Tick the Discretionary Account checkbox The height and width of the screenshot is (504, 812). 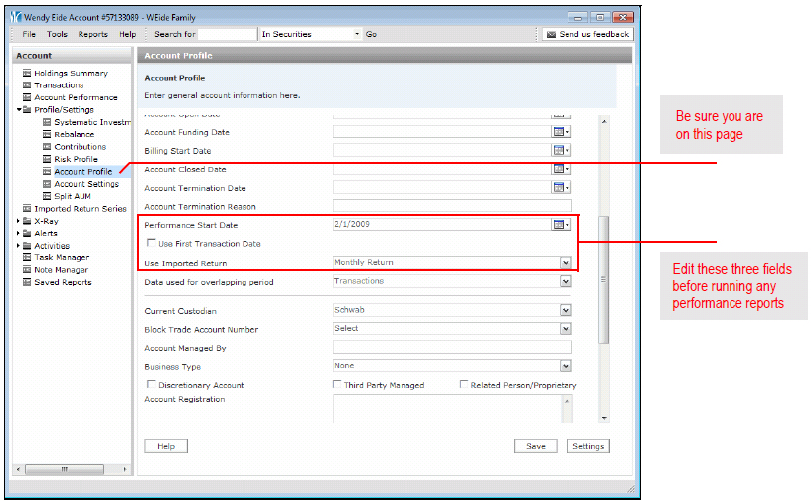point(151,385)
